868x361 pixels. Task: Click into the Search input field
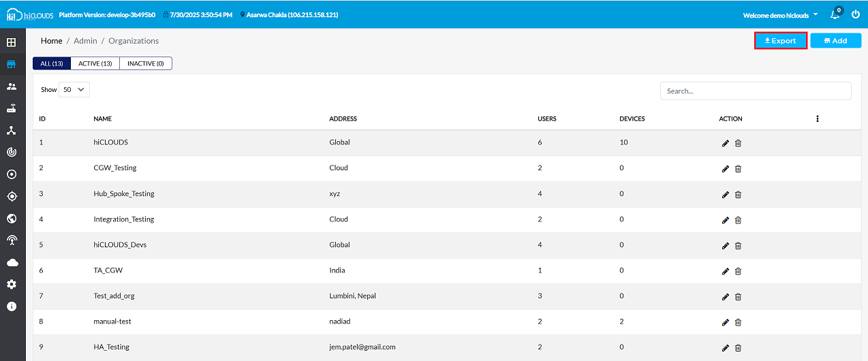click(x=755, y=91)
